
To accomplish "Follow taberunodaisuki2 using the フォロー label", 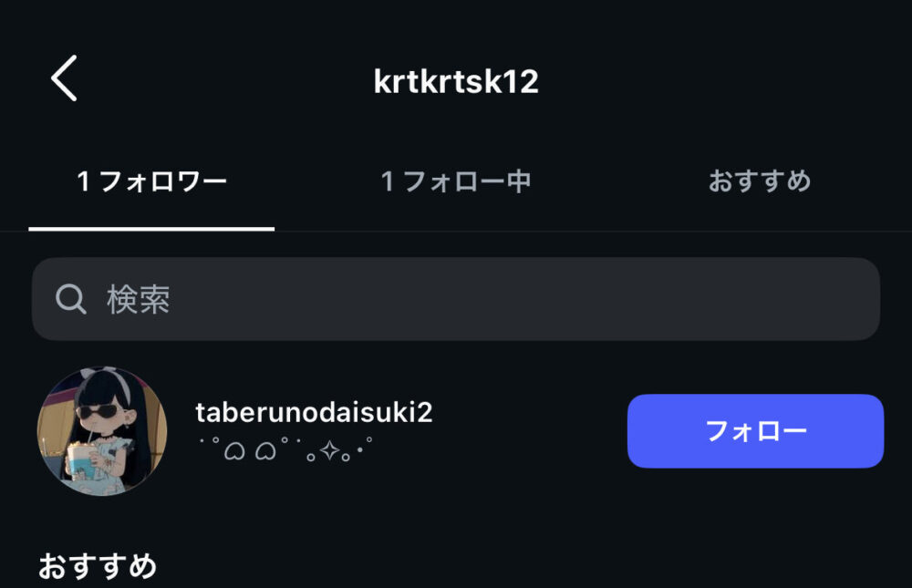I will [755, 431].
